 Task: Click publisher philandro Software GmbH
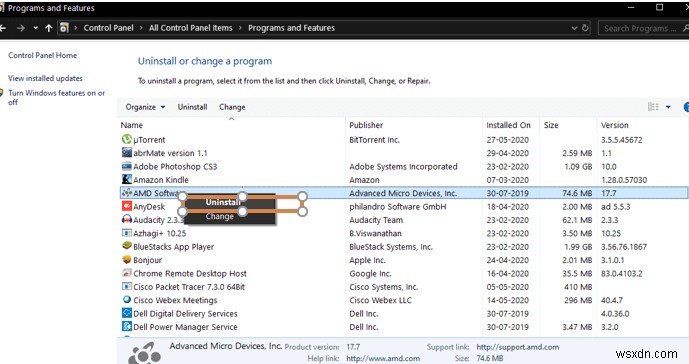[x=398, y=206]
